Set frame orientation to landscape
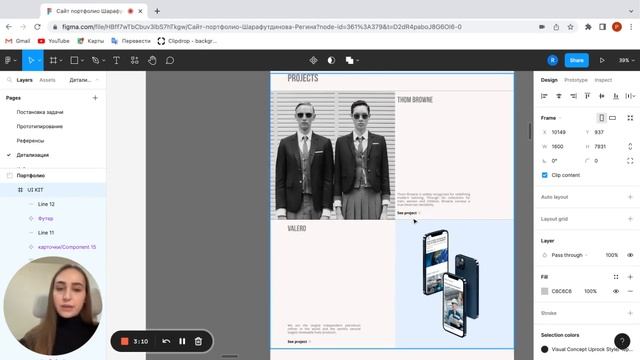Viewport: 640px width, 360px height. click(x=612, y=118)
